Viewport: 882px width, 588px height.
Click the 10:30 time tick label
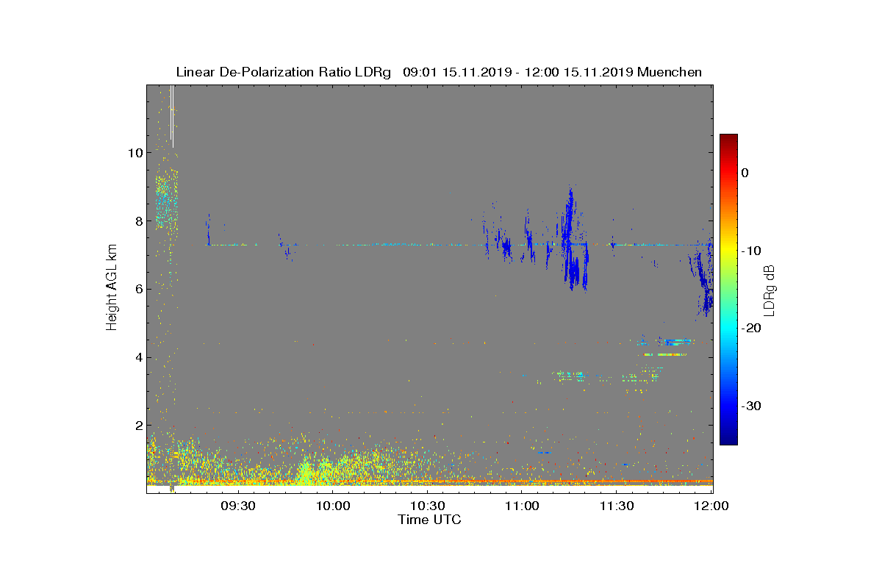tap(427, 506)
